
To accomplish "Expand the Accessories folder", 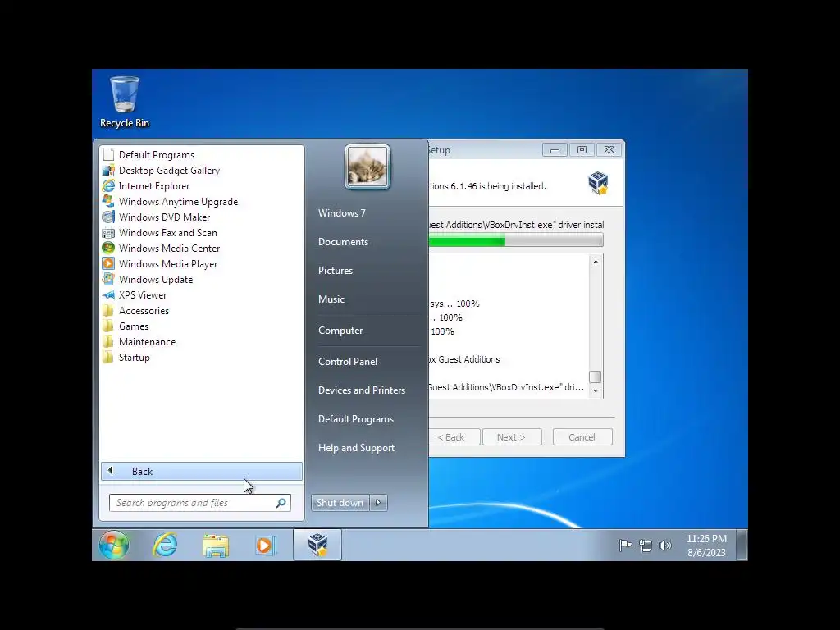I will click(x=144, y=311).
